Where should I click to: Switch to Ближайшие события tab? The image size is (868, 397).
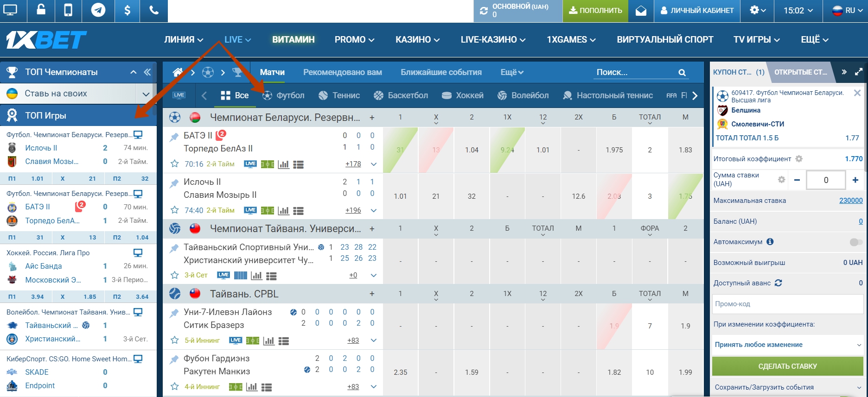pos(441,72)
